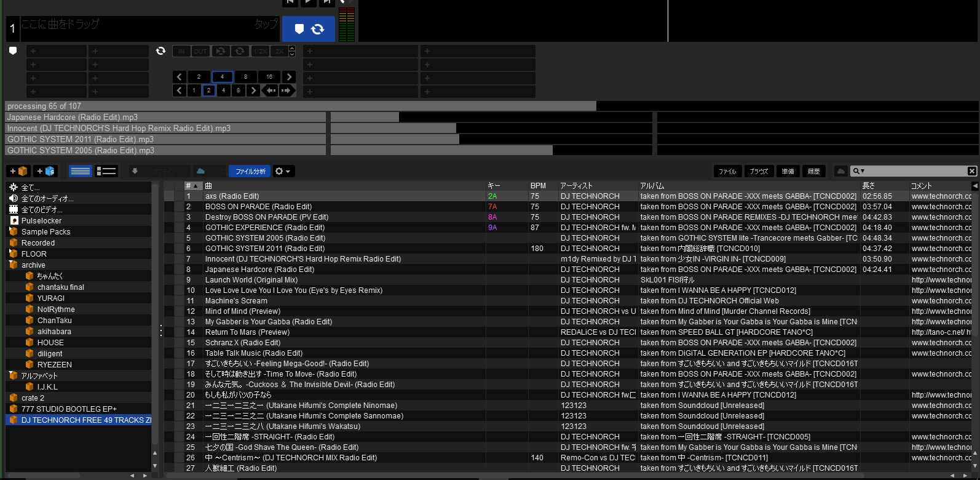This screenshot has width=980, height=480.
Task: Open the search magnifier filter dropdown
Action: [858, 171]
